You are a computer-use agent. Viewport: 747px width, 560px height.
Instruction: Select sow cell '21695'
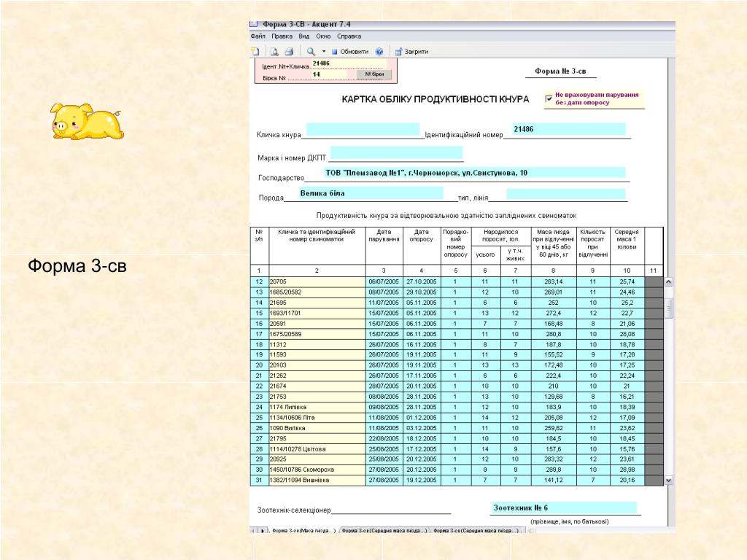317,303
